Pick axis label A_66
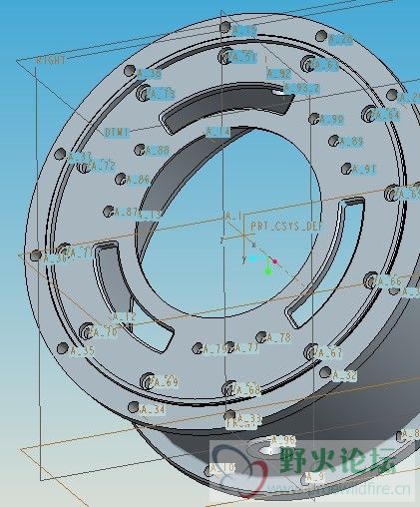The height and width of the screenshot is (507, 420). pos(390,281)
